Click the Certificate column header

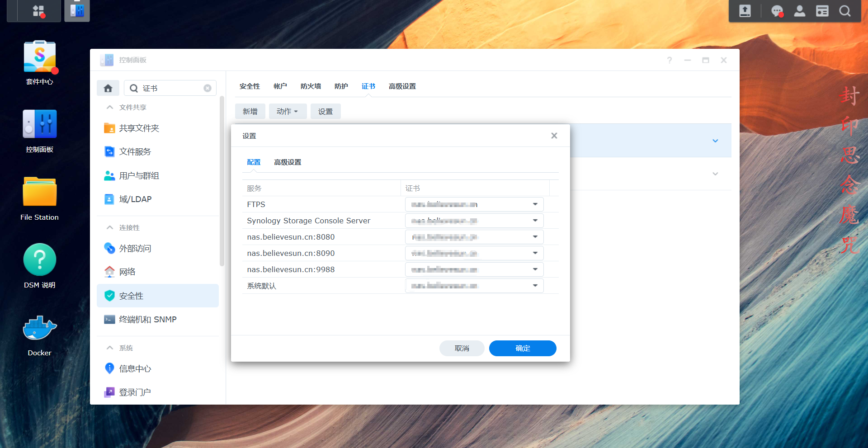[475, 188]
